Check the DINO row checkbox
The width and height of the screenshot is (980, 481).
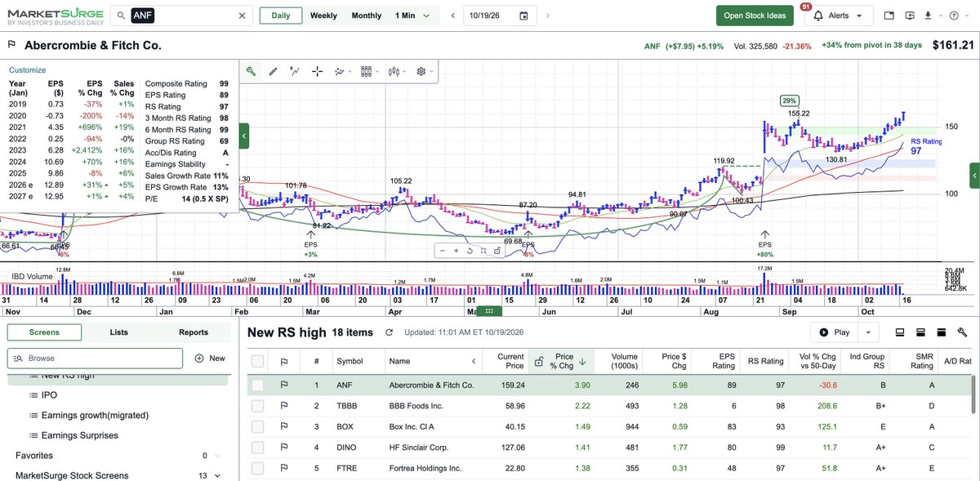258,448
